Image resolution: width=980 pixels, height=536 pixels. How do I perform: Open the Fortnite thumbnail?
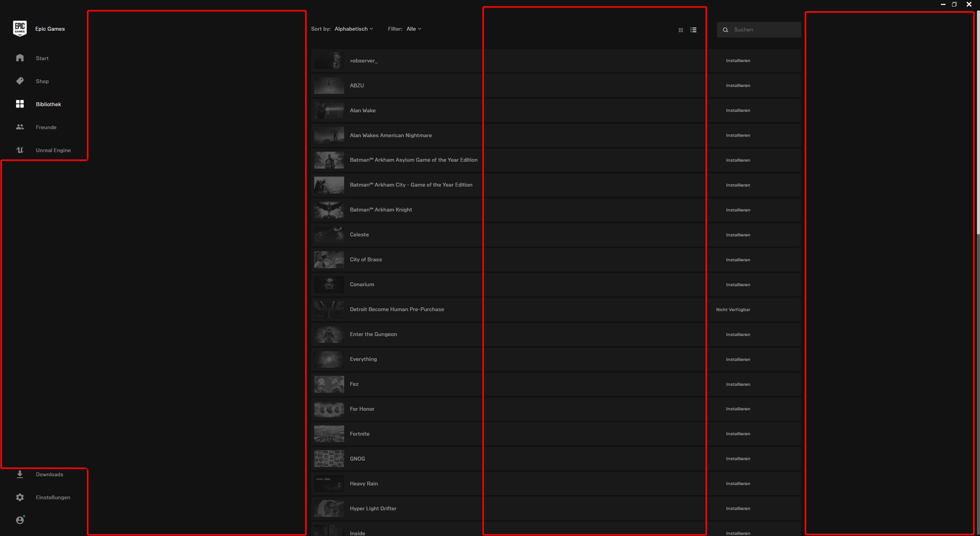[x=329, y=434]
